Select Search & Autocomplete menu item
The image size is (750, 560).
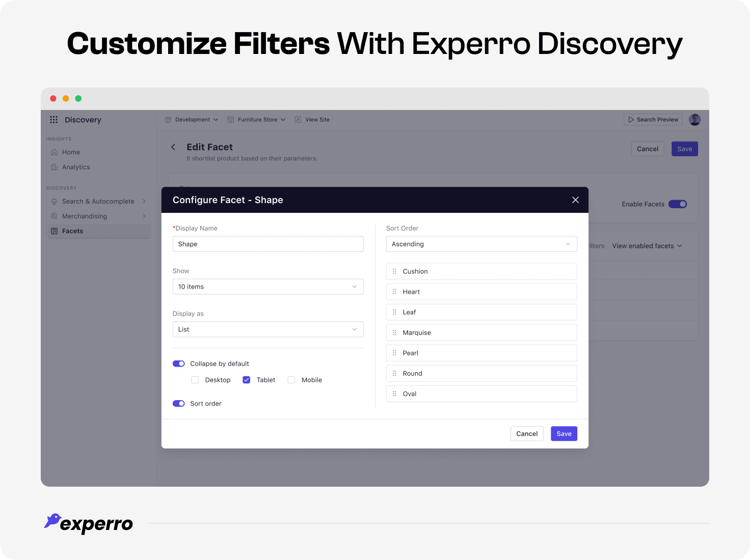(x=98, y=202)
